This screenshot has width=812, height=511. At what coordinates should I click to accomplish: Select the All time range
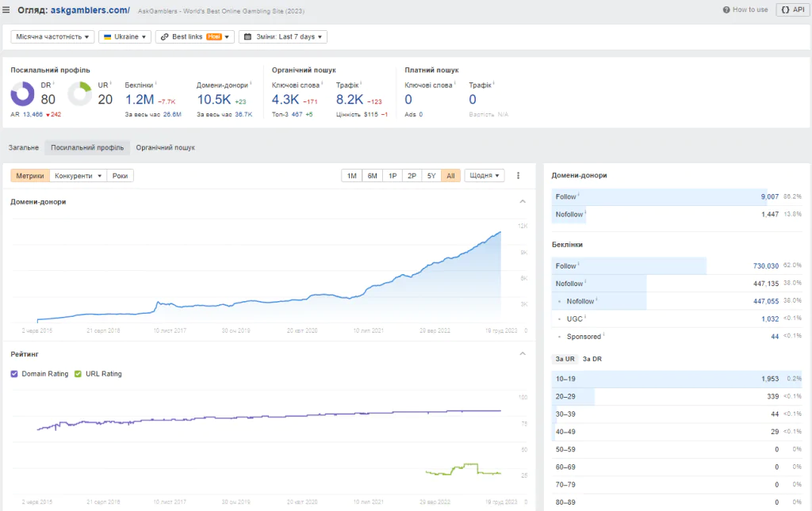pyautogui.click(x=450, y=176)
